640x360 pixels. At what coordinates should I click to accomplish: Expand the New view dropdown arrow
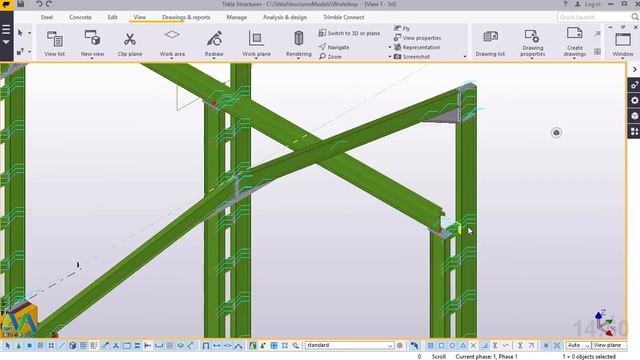pyautogui.click(x=92, y=59)
